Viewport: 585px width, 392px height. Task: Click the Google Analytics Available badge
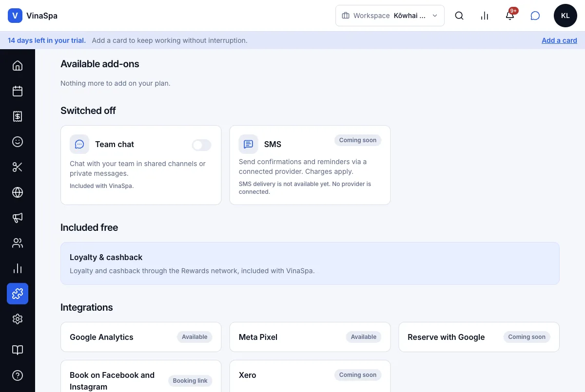195,337
